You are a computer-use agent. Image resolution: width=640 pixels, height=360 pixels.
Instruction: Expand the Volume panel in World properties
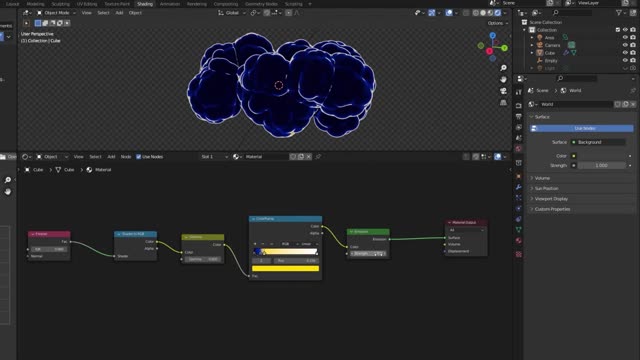coord(542,178)
